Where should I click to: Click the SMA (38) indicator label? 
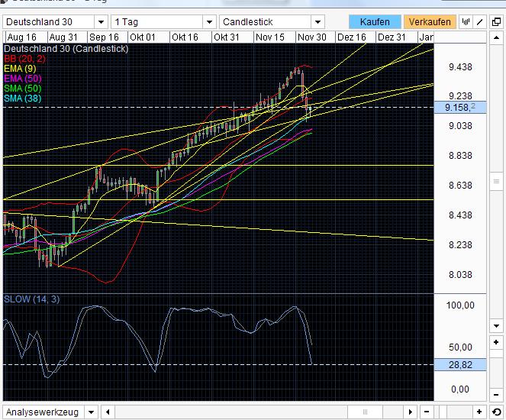tap(23, 99)
